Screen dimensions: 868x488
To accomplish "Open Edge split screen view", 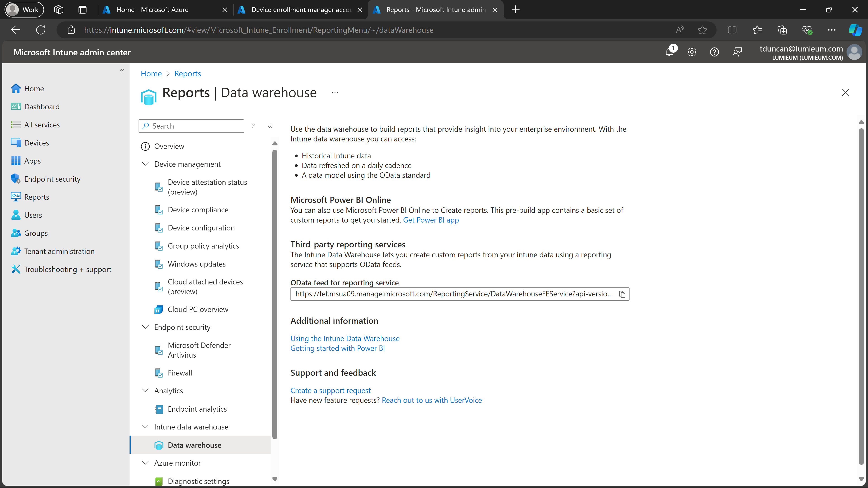I will [x=732, y=30].
